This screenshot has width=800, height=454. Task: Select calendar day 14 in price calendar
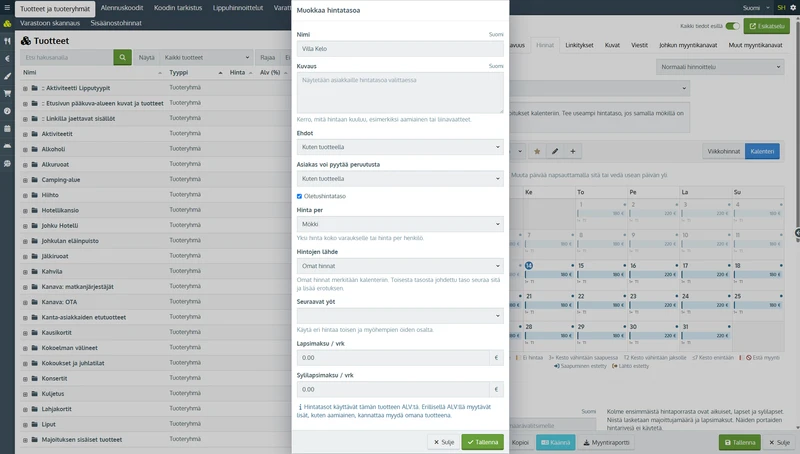(x=529, y=266)
